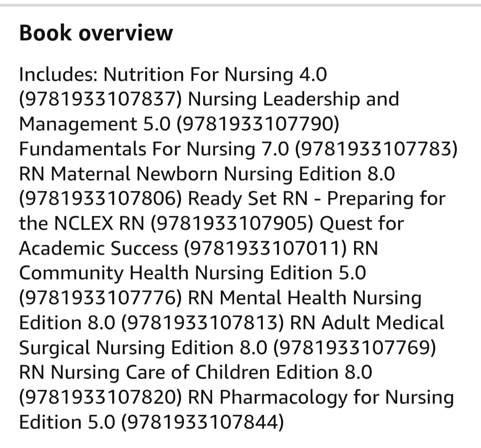Click the Book overview heading
The height and width of the screenshot is (448, 481).
coord(96,33)
